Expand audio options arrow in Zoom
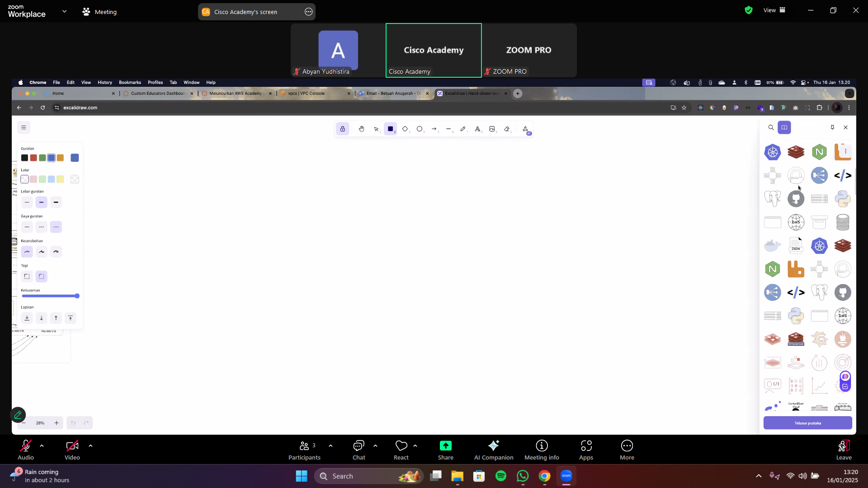Image resolution: width=868 pixels, height=488 pixels. pyautogui.click(x=42, y=446)
